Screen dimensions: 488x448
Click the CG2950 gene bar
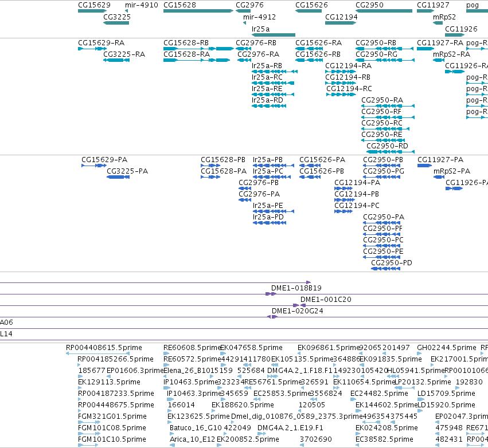[x=384, y=11]
